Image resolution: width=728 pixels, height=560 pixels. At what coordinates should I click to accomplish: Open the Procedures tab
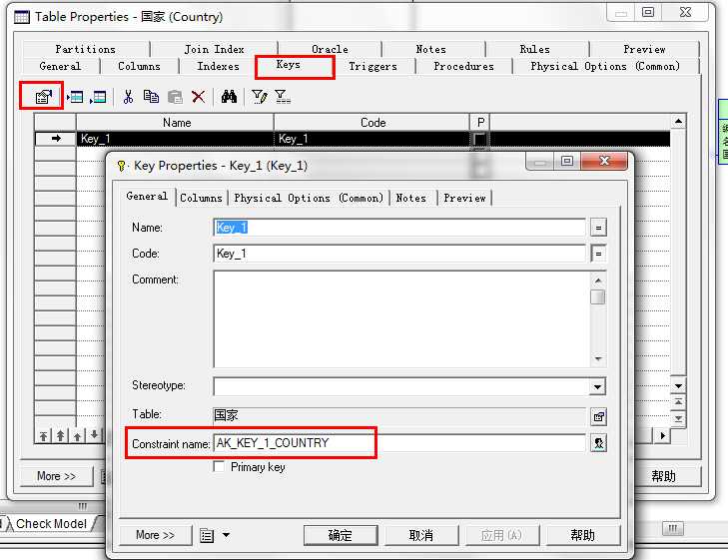[463, 66]
